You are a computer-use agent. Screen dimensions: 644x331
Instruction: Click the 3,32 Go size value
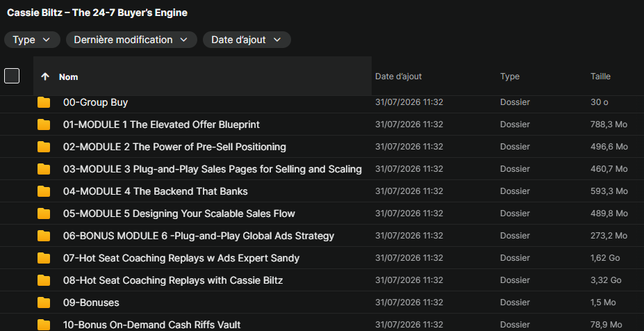[606, 280]
